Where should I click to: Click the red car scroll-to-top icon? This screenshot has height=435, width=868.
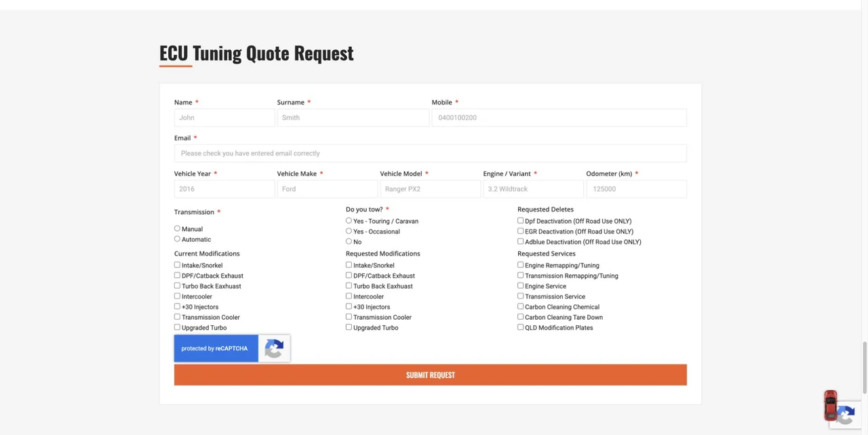pyautogui.click(x=830, y=405)
